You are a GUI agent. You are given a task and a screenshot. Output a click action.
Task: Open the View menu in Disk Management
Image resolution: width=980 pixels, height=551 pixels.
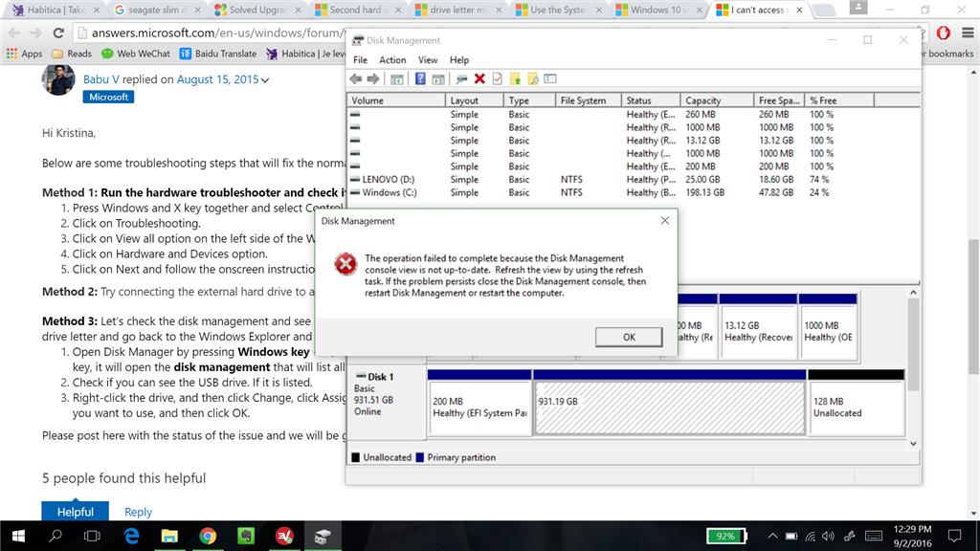tap(428, 60)
